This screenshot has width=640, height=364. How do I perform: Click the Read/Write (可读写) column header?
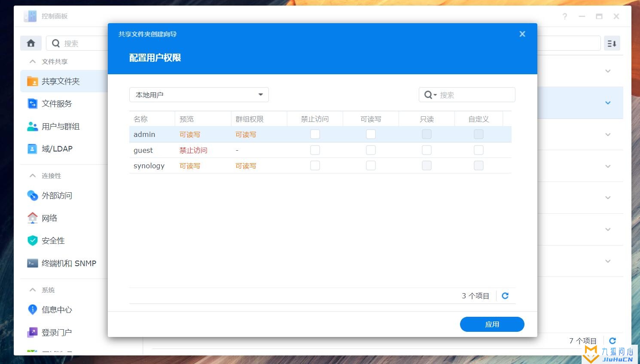point(371,119)
